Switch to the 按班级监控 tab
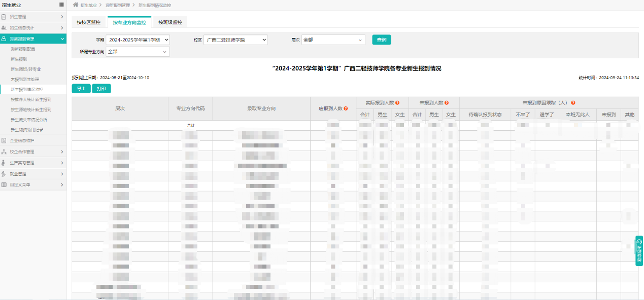644x300 pixels. pyautogui.click(x=170, y=22)
